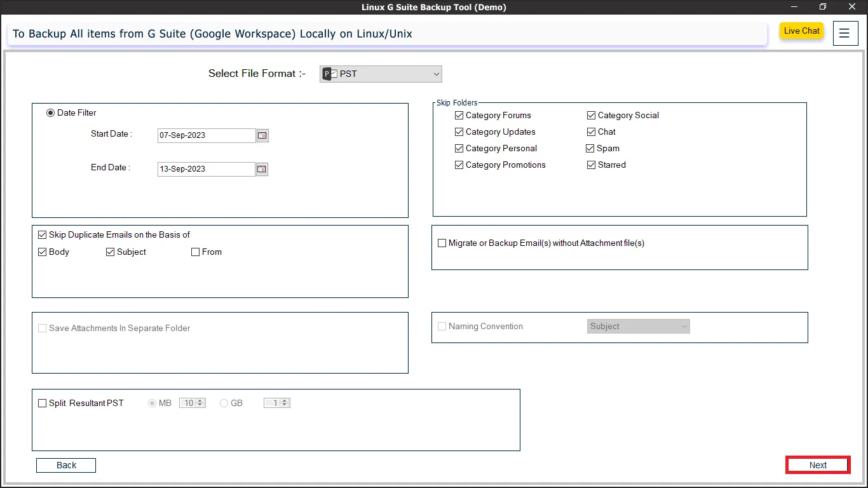Enable Split Resultant PST option
Image resolution: width=868 pixels, height=488 pixels.
(x=43, y=403)
